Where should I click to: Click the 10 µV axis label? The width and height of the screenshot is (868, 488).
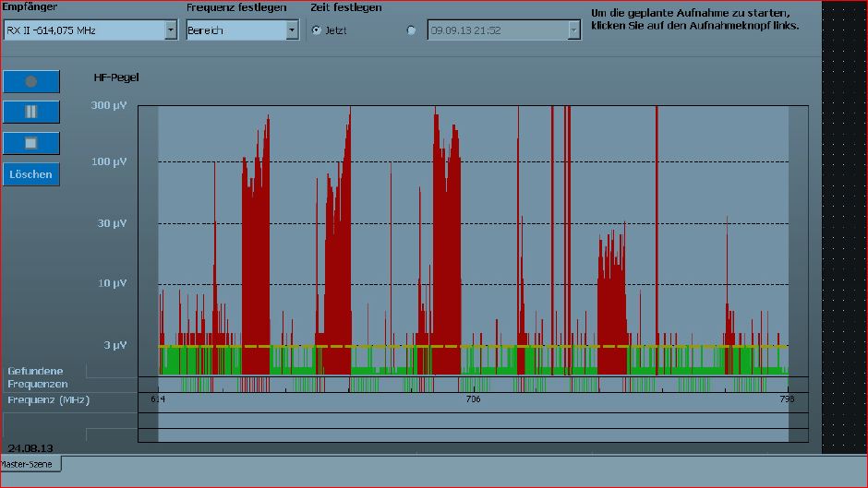tap(112, 283)
